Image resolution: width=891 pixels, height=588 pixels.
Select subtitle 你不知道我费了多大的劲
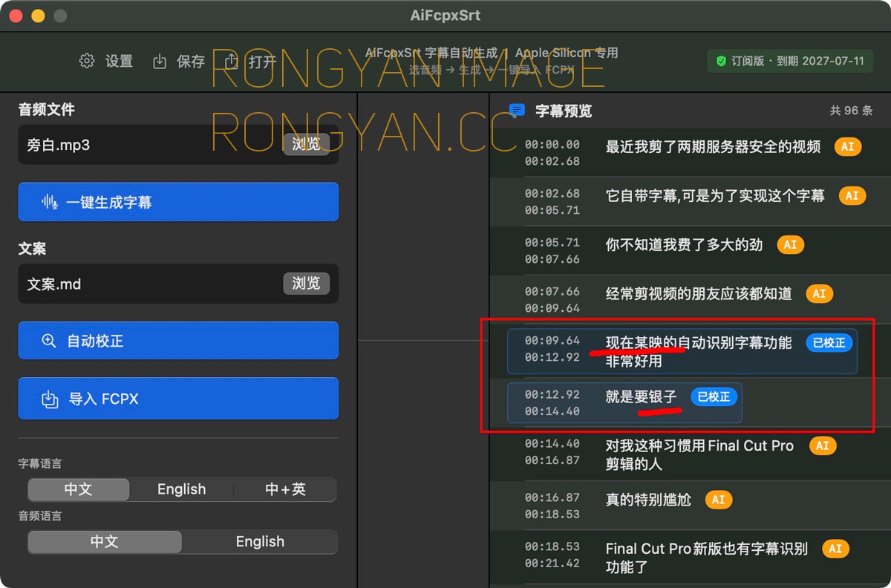[684, 244]
